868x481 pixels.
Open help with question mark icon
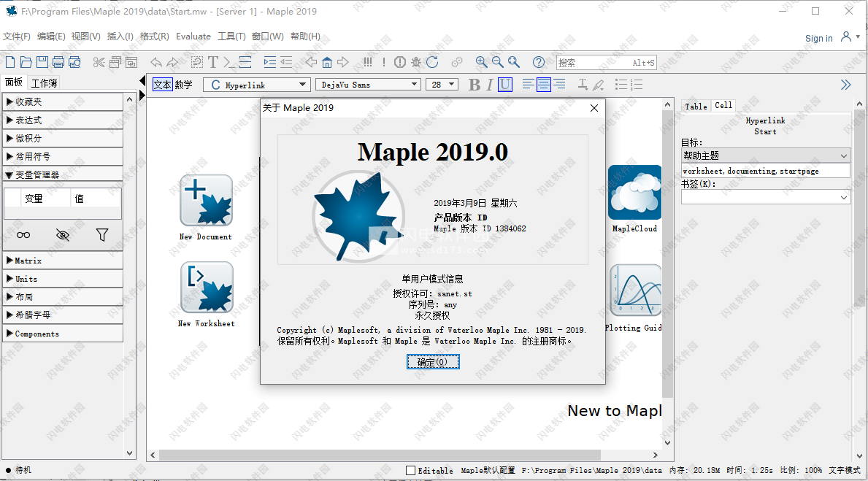click(539, 62)
